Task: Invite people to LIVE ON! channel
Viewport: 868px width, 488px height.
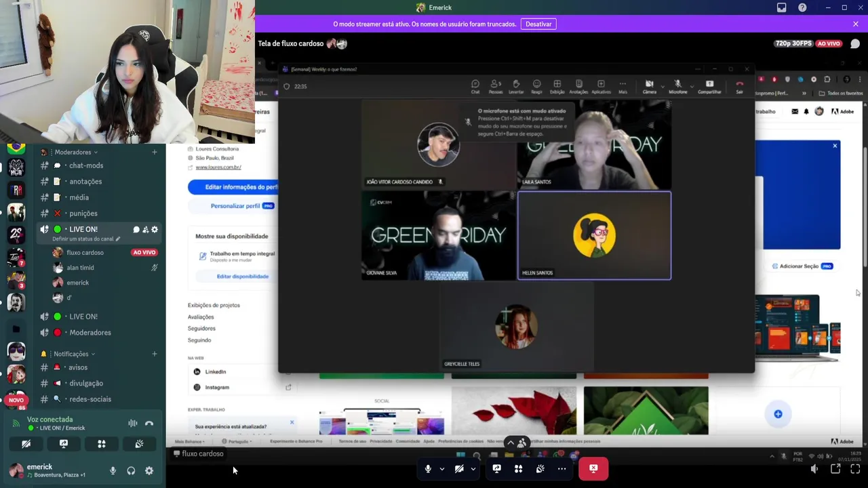Action: [145, 230]
